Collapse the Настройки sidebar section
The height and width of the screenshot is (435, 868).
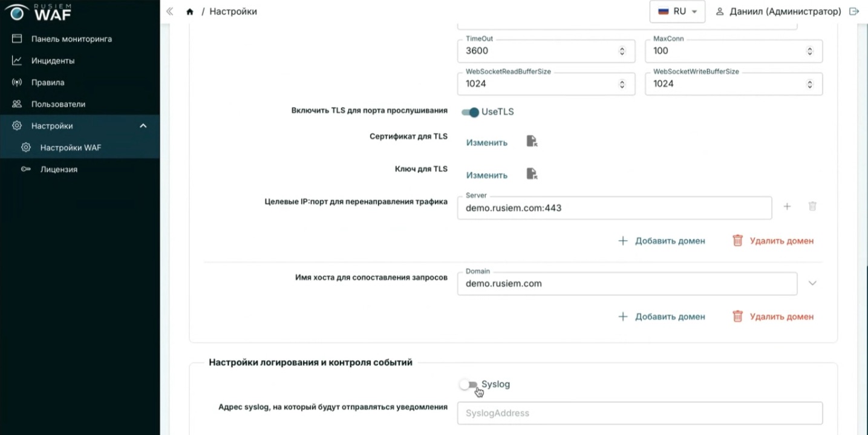point(143,126)
